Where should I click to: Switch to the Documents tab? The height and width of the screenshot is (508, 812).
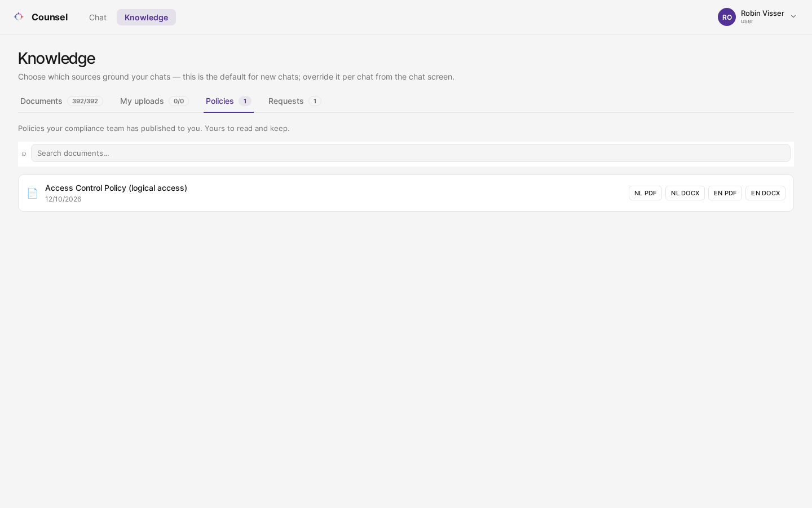(61, 101)
